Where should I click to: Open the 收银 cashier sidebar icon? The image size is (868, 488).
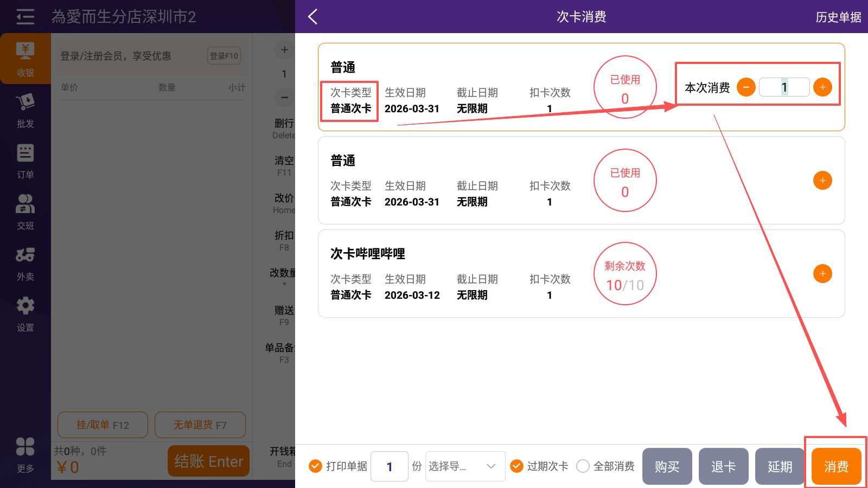tap(25, 59)
